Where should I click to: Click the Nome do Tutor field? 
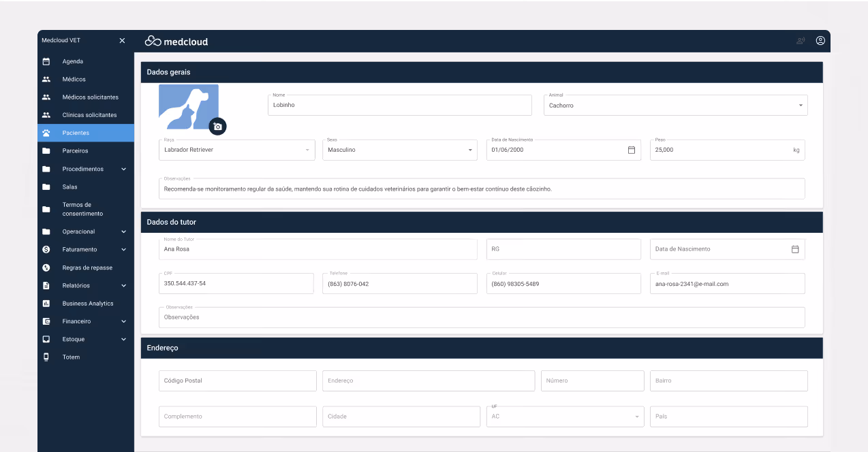(x=318, y=249)
